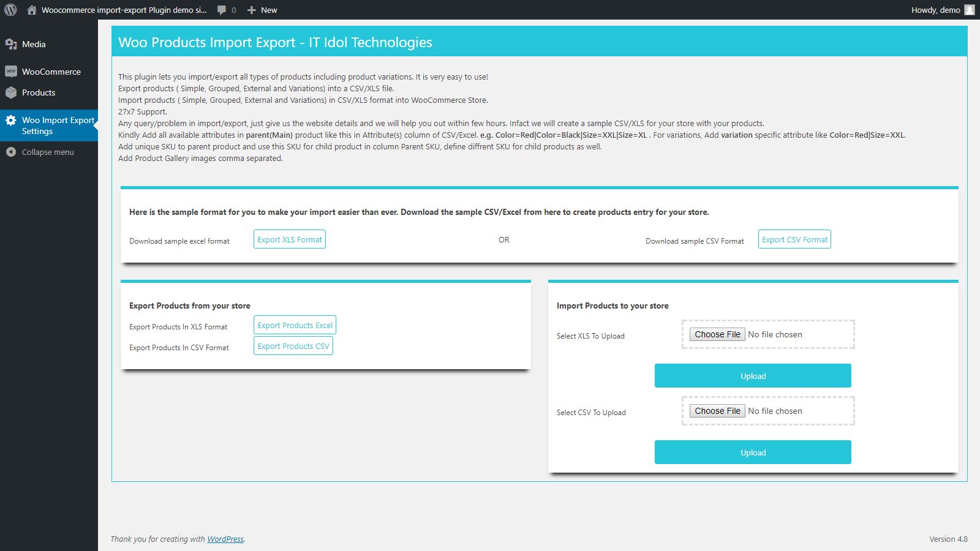Image resolution: width=980 pixels, height=551 pixels.
Task: Click 'Export Products In XLS Format' label
Action: 178,327
